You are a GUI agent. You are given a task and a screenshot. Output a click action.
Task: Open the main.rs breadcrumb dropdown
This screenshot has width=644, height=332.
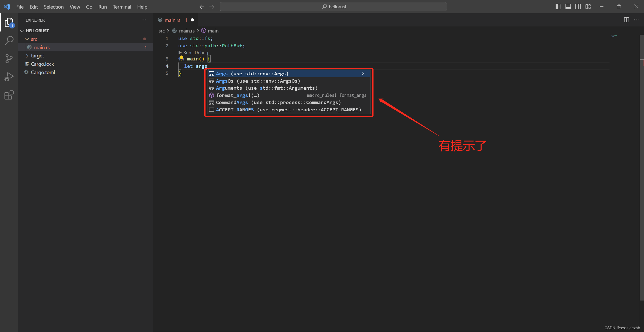(187, 31)
